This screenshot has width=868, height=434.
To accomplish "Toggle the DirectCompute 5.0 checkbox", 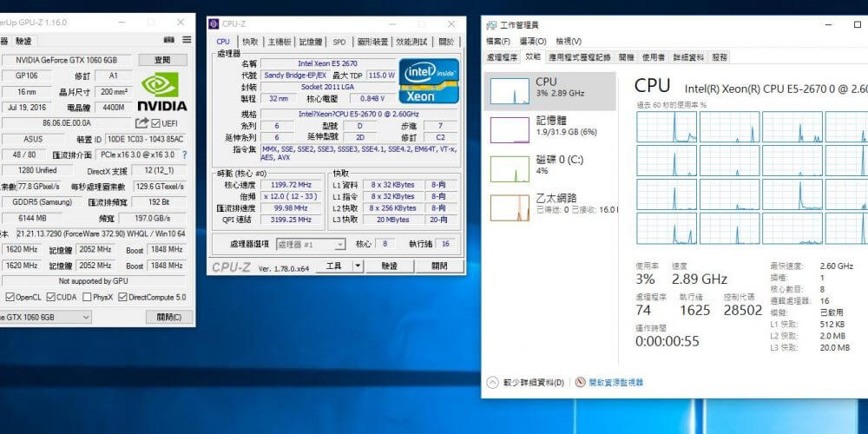I will click(123, 297).
